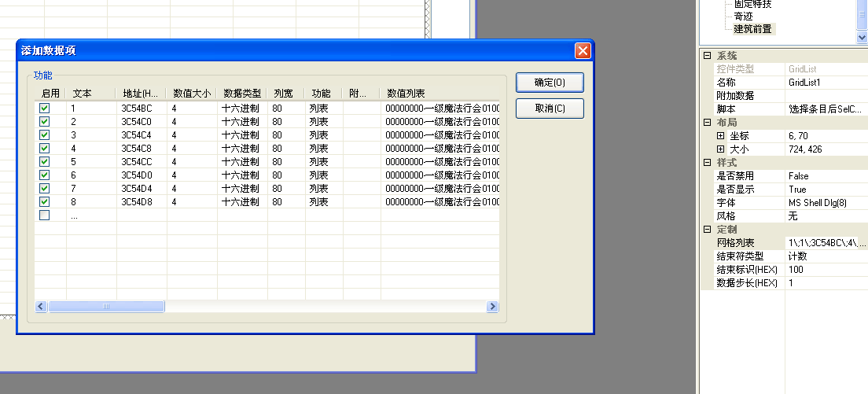Click the 数值列表 column header

(x=406, y=94)
